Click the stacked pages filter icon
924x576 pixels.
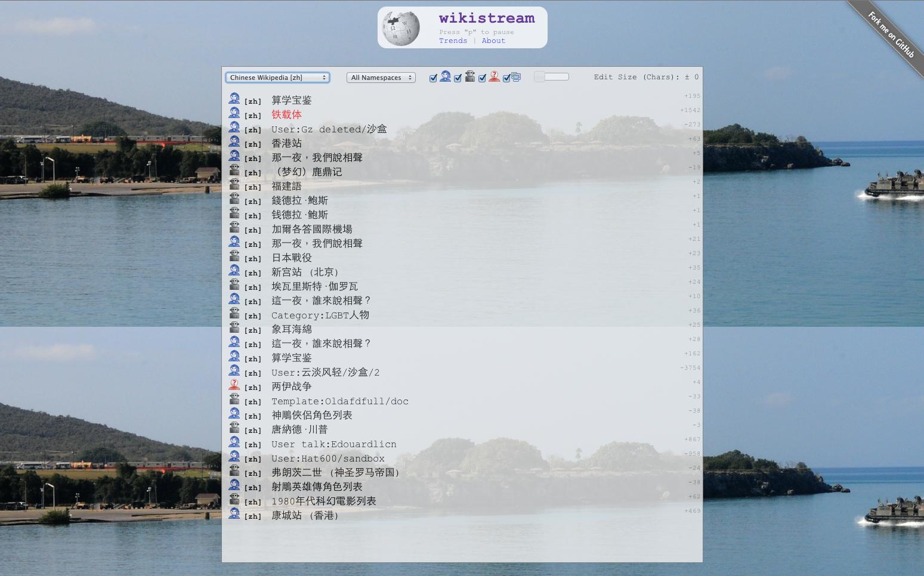517,77
